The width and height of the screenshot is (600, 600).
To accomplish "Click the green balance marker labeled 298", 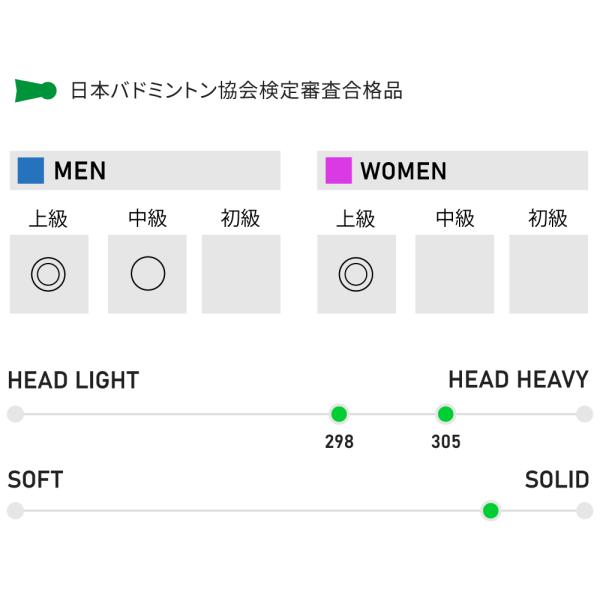I will (339, 414).
